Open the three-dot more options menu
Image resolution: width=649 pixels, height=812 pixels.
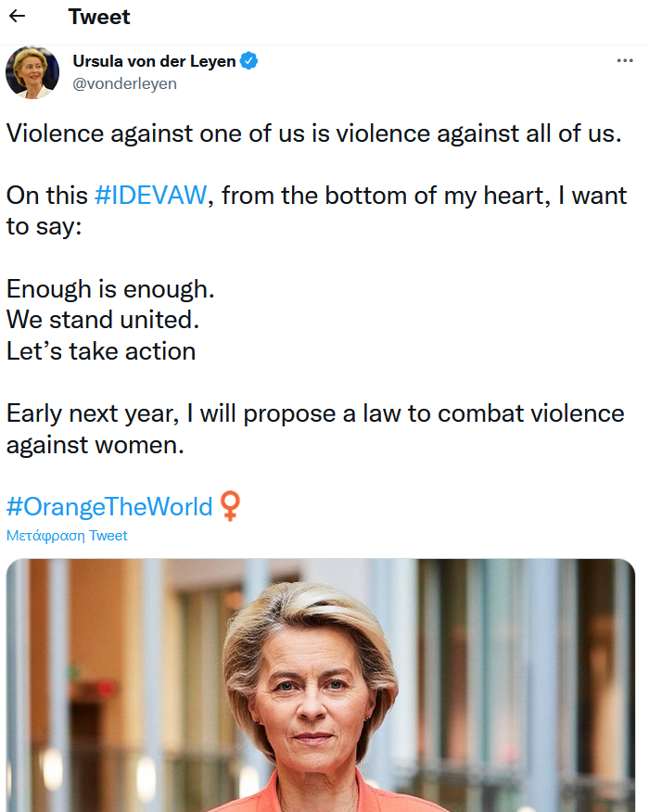(625, 61)
